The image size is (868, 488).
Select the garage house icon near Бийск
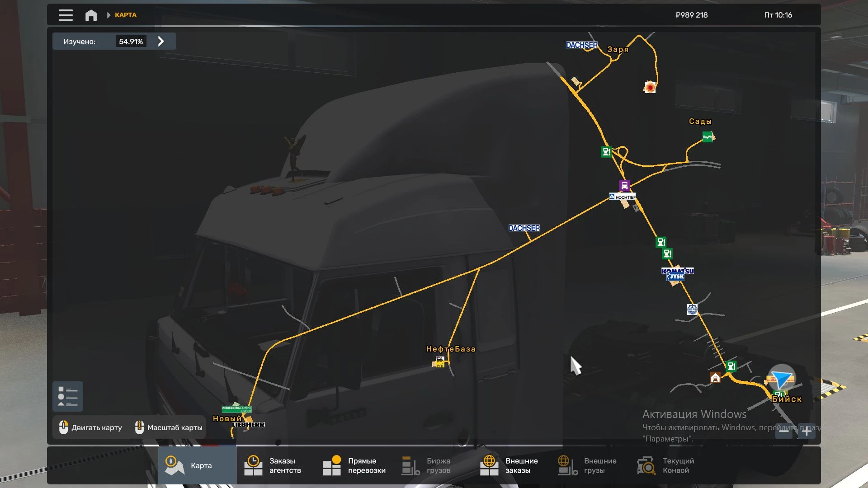(715, 378)
